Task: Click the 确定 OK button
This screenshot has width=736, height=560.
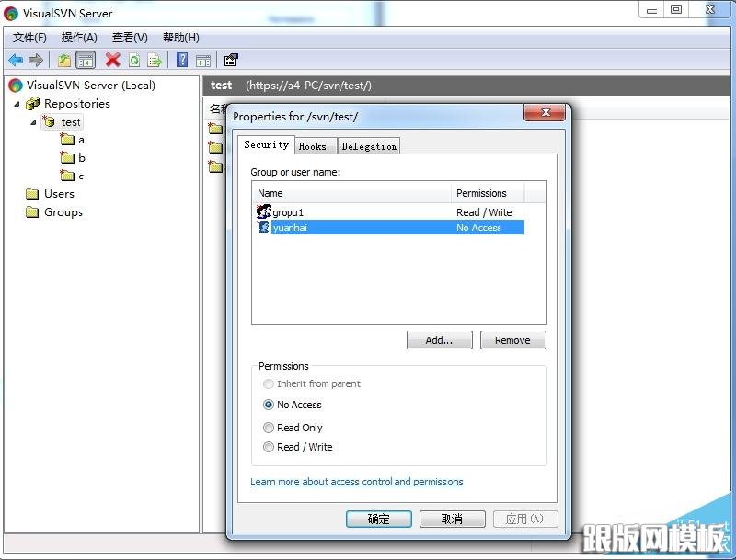Action: [x=379, y=519]
